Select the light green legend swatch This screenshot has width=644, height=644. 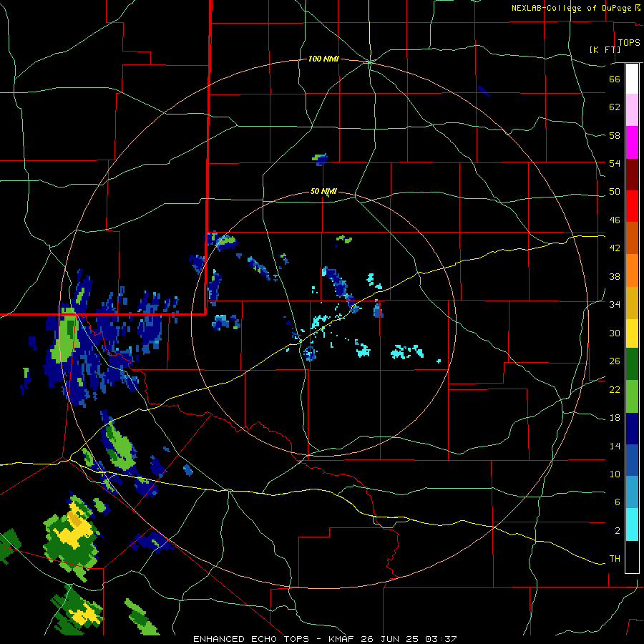(632, 396)
